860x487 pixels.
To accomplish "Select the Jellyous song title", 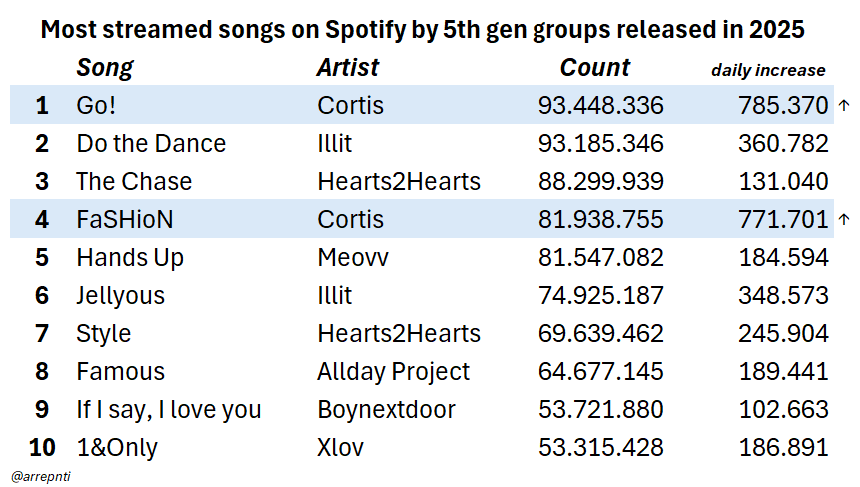I will [120, 295].
